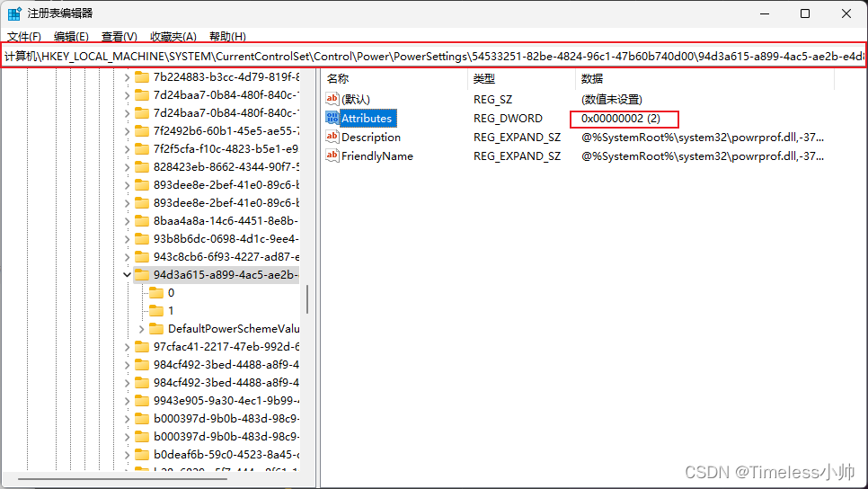Select the FriendlyName value name
868x489 pixels.
(x=377, y=156)
